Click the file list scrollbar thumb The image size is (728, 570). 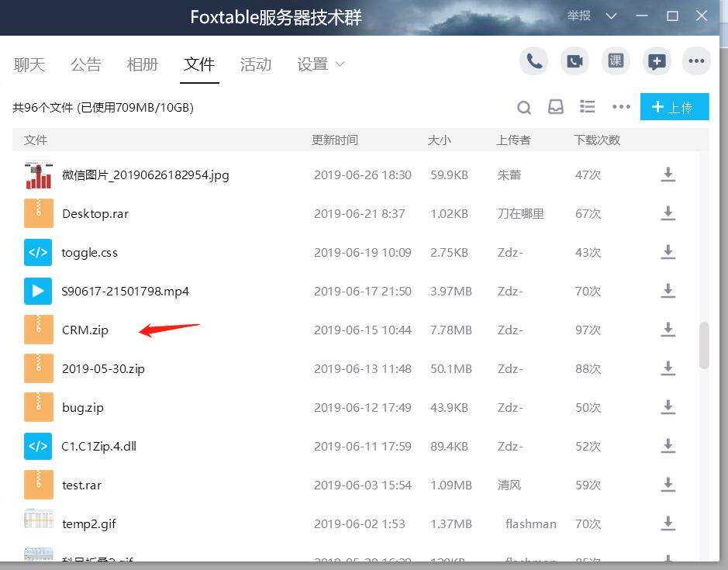click(x=704, y=345)
